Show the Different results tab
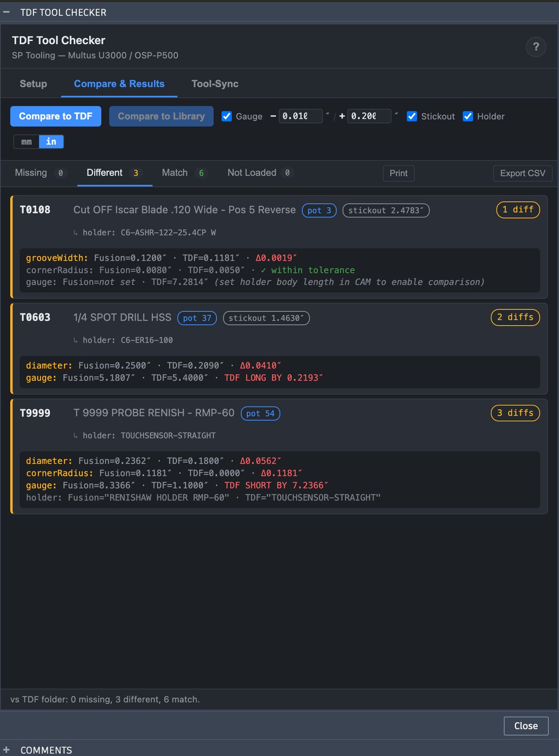 coord(115,173)
